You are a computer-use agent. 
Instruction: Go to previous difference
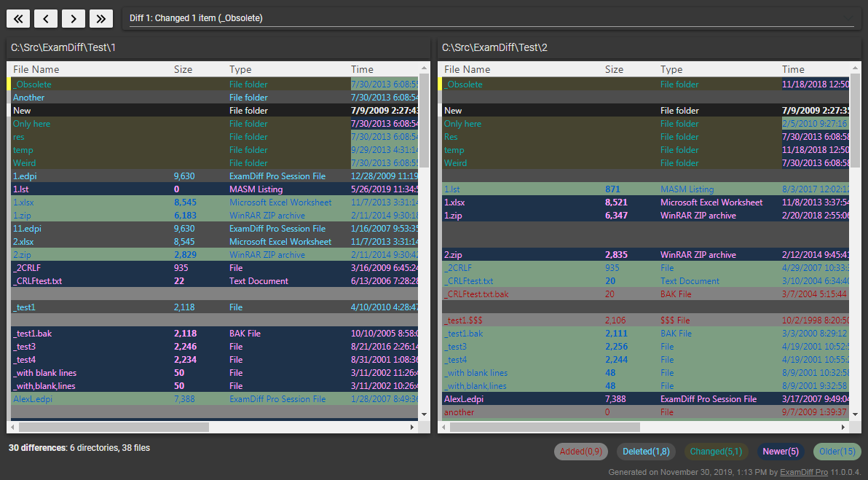[x=46, y=18]
